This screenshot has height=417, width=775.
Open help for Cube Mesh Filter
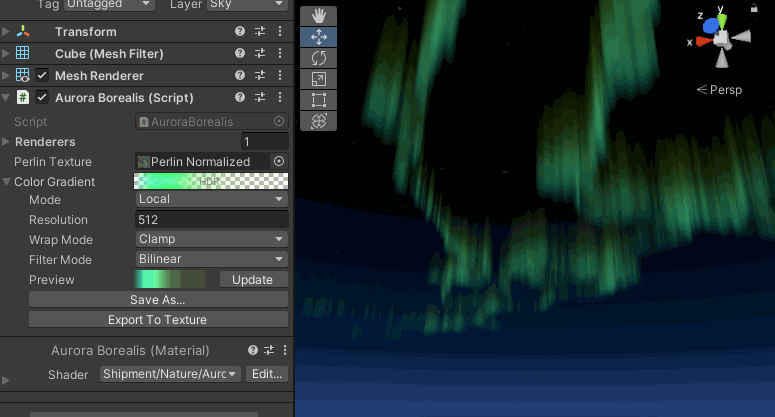pyautogui.click(x=240, y=53)
